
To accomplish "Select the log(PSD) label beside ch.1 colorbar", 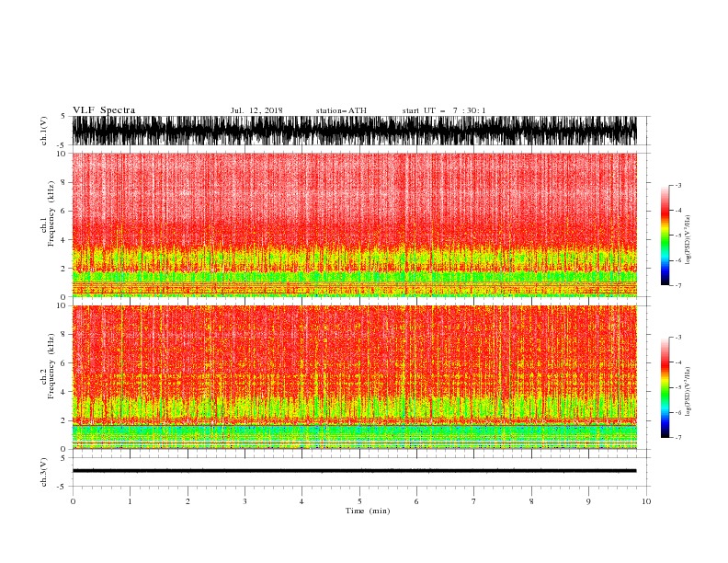I will 688,240.
